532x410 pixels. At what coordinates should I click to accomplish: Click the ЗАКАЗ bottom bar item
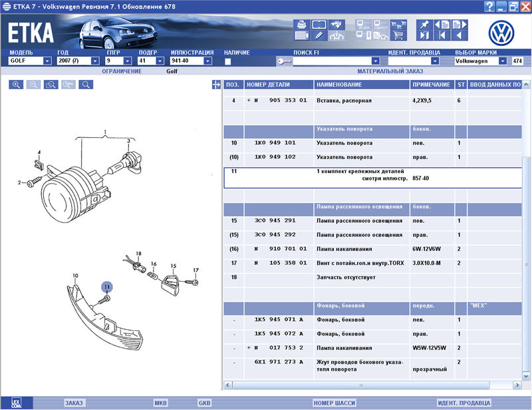pyautogui.click(x=74, y=403)
